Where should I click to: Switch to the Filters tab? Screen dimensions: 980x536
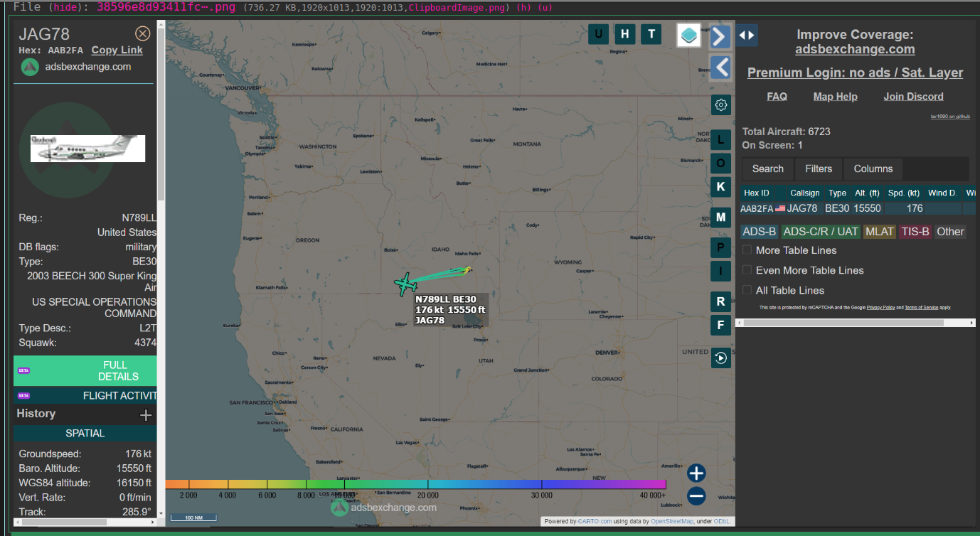pyautogui.click(x=819, y=168)
